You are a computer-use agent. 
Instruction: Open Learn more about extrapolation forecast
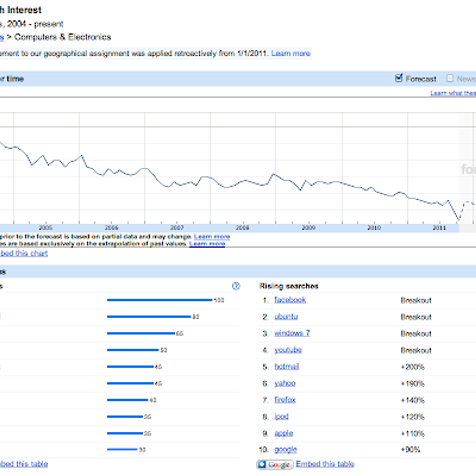(x=207, y=244)
